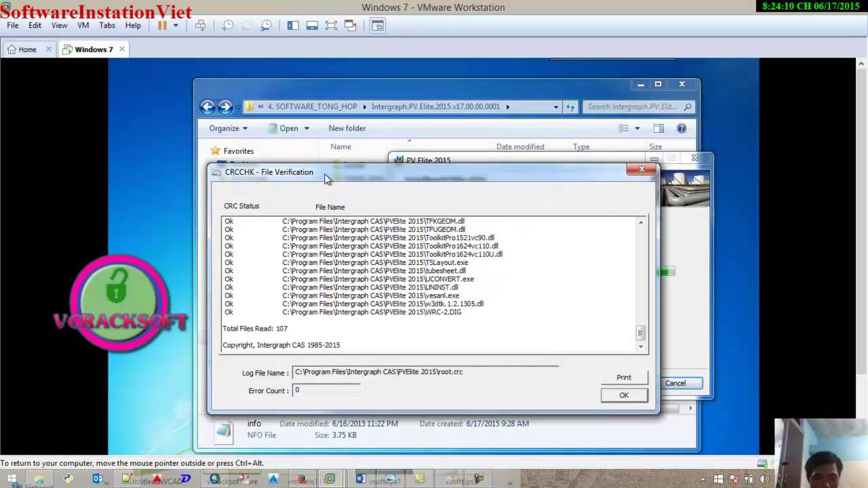The height and width of the screenshot is (488, 868).
Task: Open Word from the taskbar
Action: coord(361,479)
